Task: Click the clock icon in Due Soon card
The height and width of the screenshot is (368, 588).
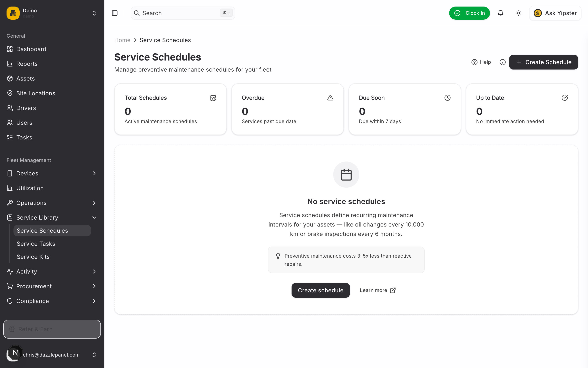Action: pyautogui.click(x=447, y=98)
